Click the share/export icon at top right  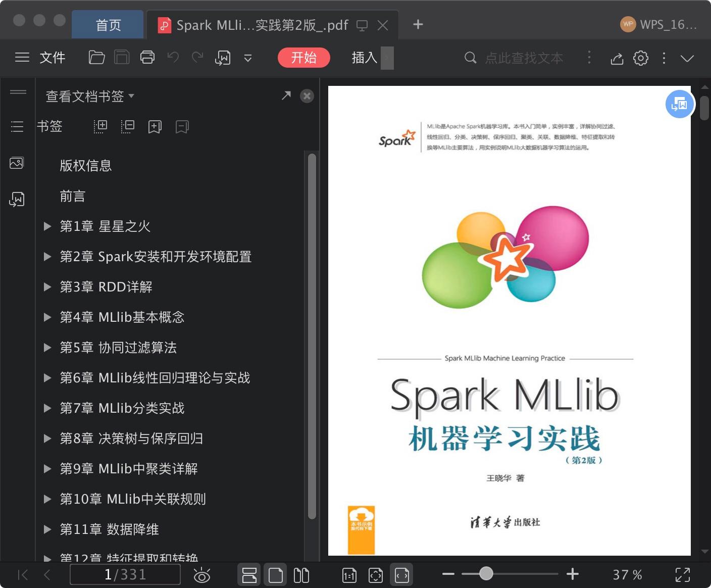617,58
